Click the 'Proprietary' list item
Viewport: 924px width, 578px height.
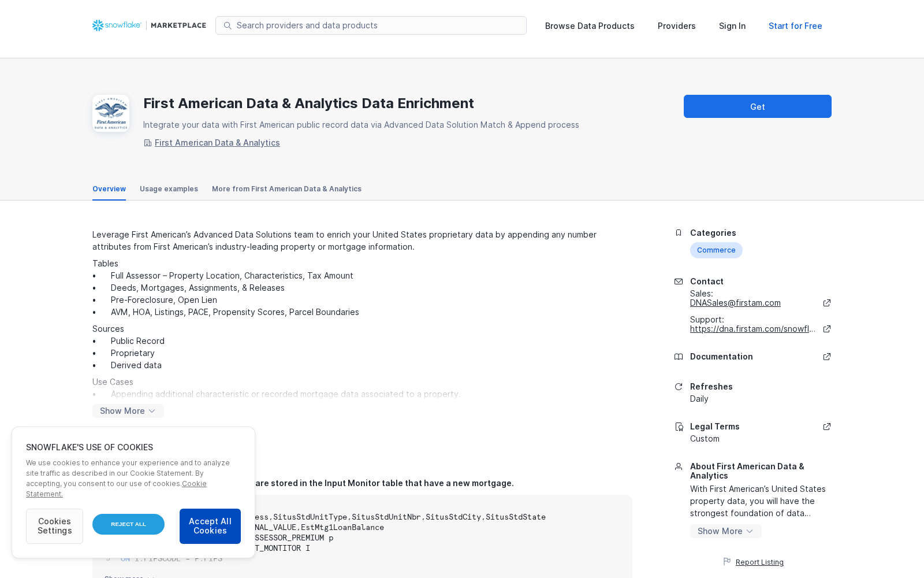click(x=133, y=353)
